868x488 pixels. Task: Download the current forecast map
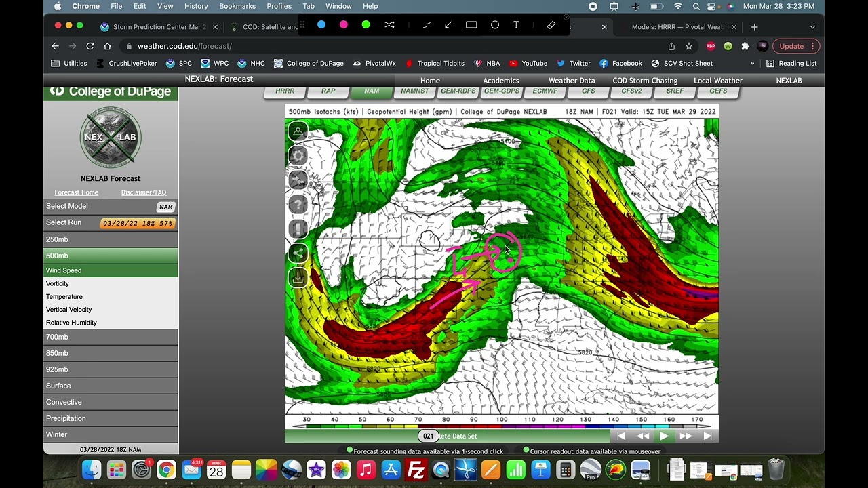tap(298, 277)
